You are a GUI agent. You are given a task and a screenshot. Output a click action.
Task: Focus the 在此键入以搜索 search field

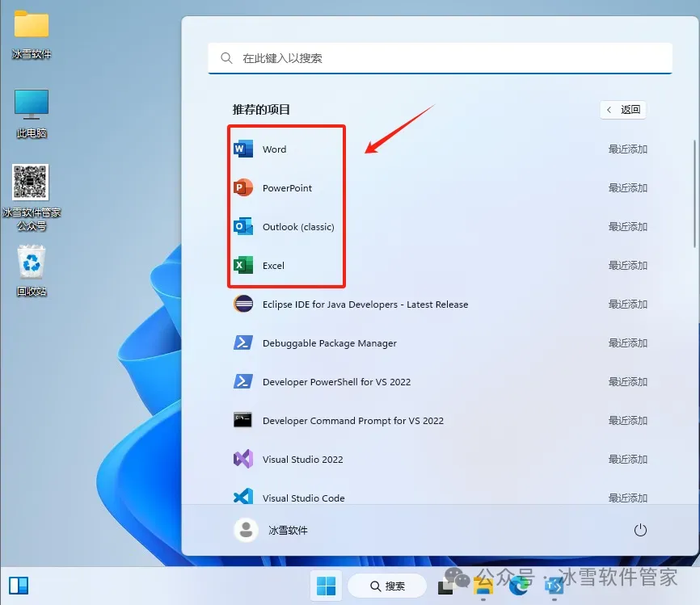441,58
